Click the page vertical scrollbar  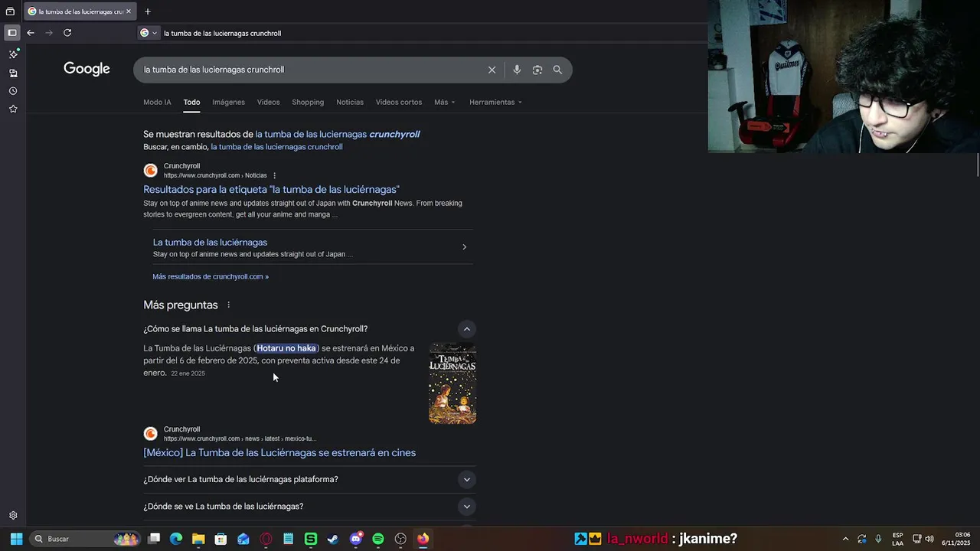977,165
